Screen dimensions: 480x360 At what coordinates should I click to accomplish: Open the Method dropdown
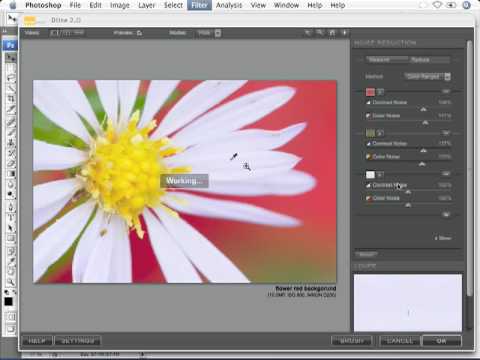tap(427, 77)
